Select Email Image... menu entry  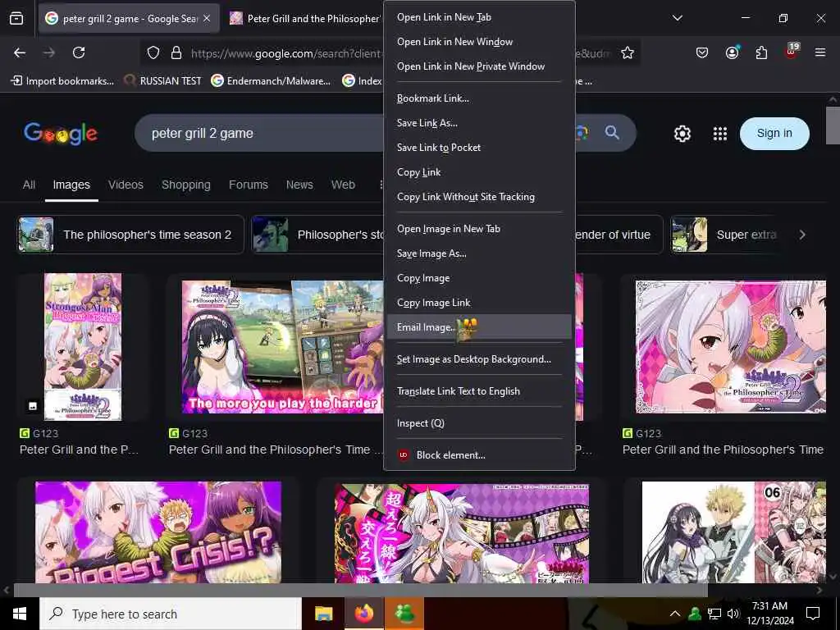[479, 326]
